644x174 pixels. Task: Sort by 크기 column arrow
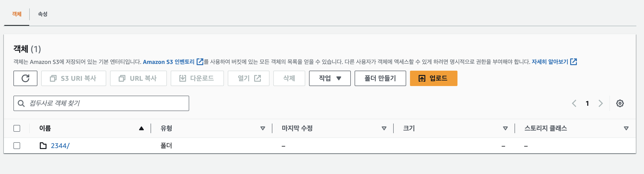pyautogui.click(x=505, y=128)
